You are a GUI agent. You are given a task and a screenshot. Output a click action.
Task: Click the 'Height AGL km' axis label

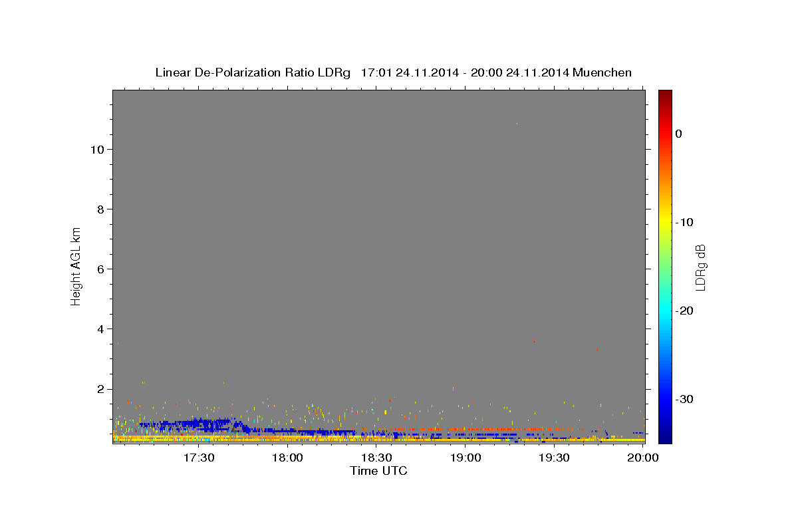click(76, 265)
